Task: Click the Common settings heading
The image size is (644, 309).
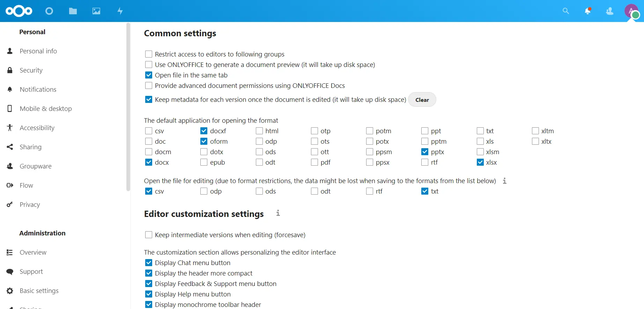Action: click(x=180, y=33)
